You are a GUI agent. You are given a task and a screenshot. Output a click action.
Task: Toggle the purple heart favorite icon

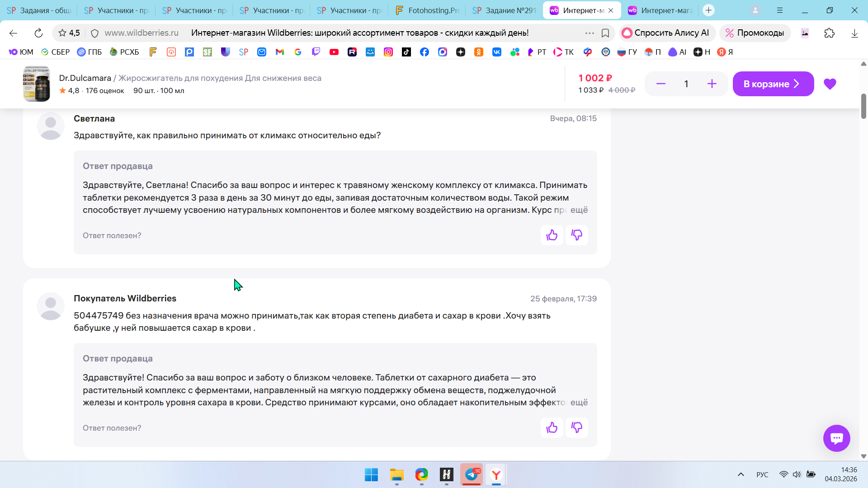click(830, 84)
